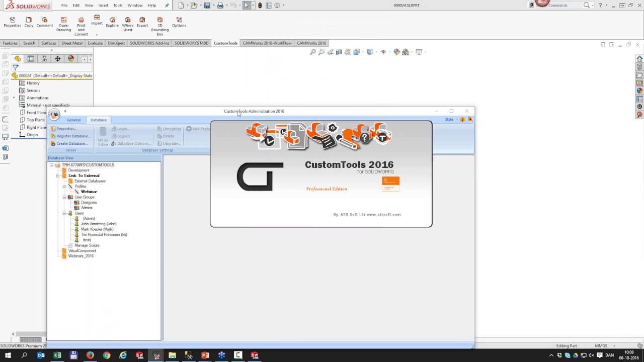Screen dimensions: 644x362
Task: Click the SOLIDWORKS Options gear icon
Action: [277, 5]
